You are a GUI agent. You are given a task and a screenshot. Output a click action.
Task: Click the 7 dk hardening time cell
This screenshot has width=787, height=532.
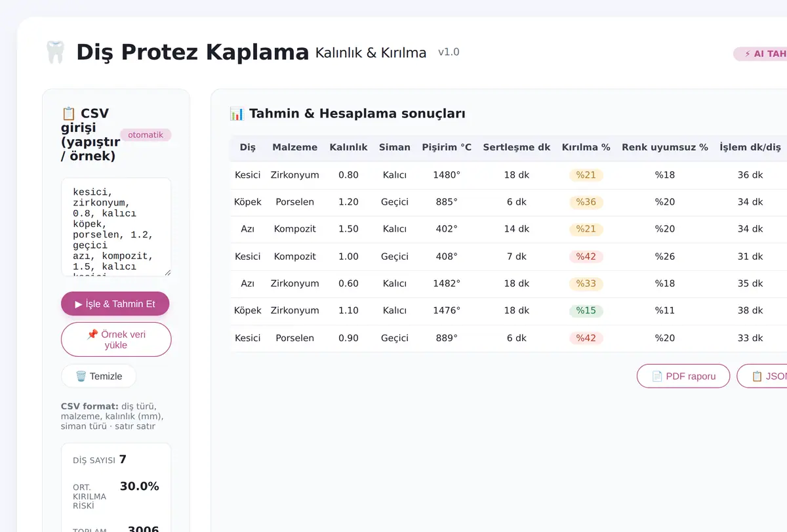point(517,256)
